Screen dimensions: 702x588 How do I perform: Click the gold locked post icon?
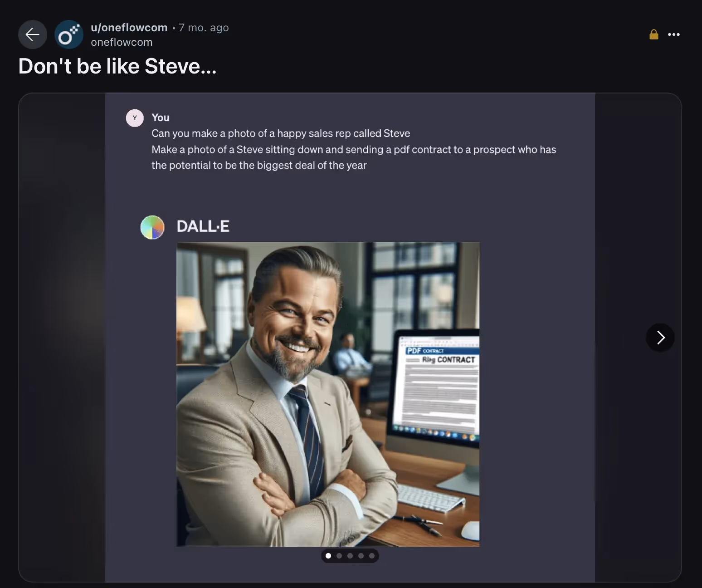coord(653,34)
